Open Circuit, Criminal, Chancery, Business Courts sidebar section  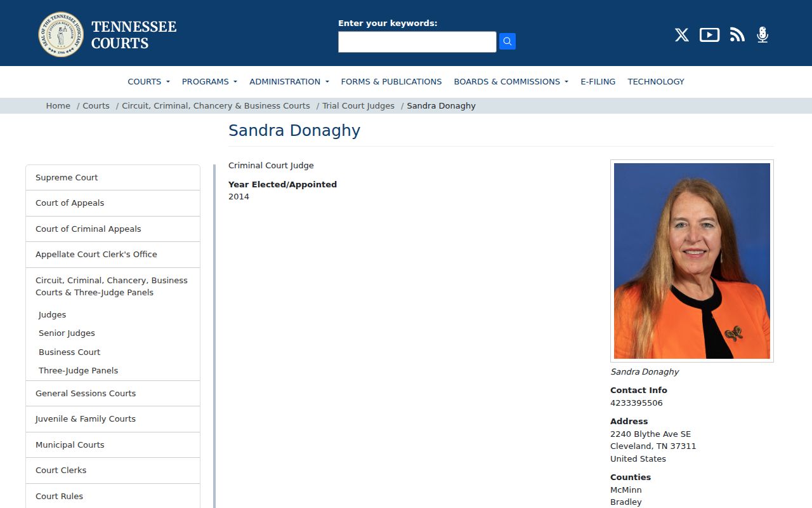tap(112, 286)
